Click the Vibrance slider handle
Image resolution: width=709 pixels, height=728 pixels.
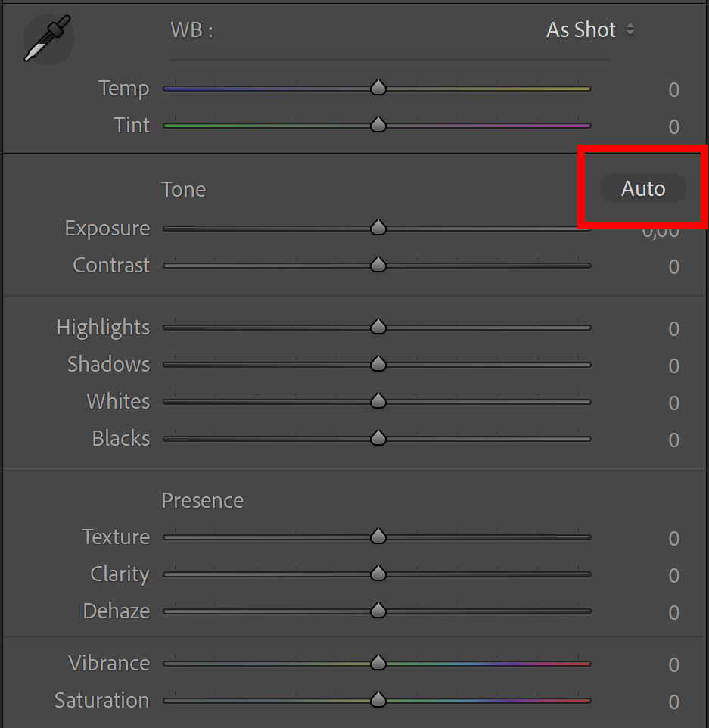tap(378, 663)
